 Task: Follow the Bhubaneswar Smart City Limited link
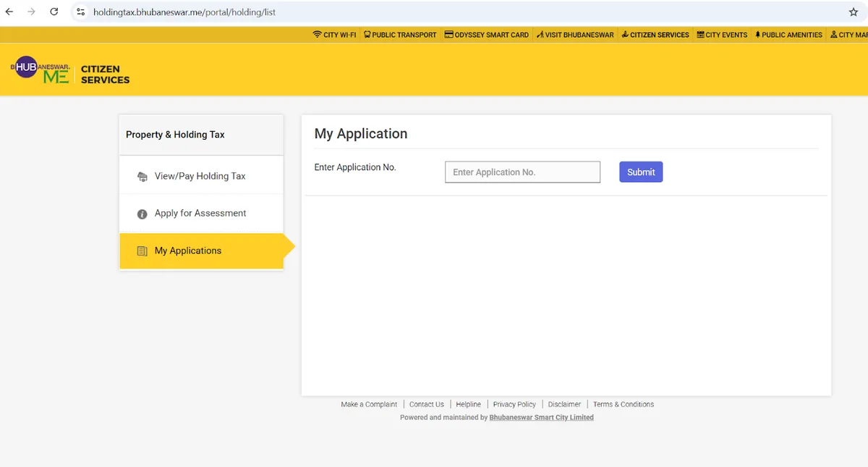(x=541, y=418)
